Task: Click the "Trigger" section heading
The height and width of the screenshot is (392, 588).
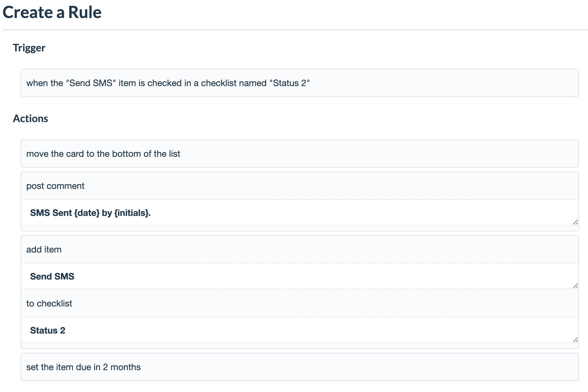Action: (x=29, y=48)
